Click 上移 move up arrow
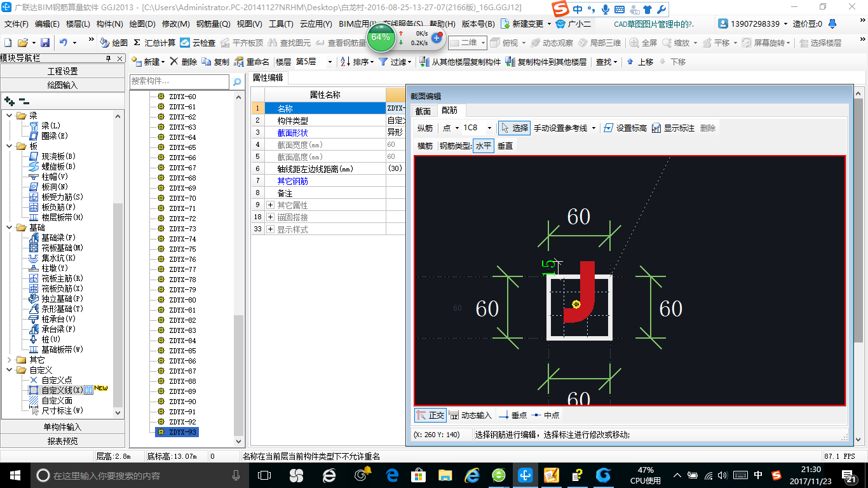The width and height of the screenshot is (868, 488). [x=640, y=62]
